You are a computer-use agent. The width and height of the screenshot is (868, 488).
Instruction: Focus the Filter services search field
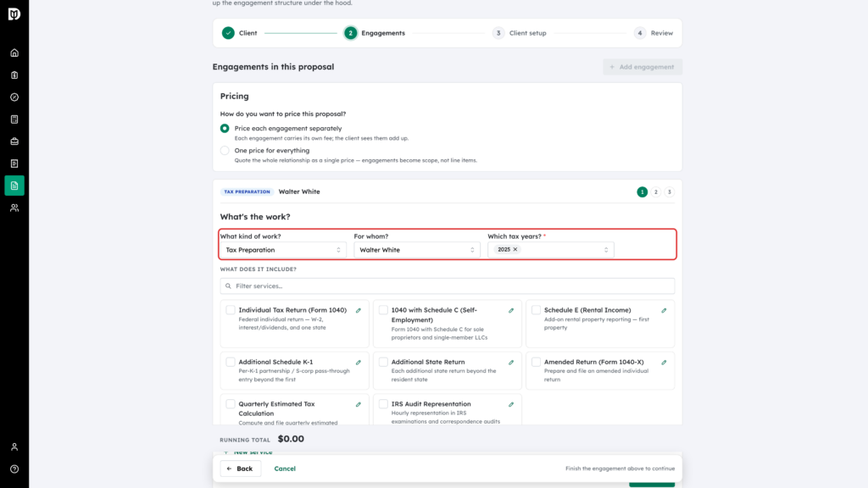448,286
